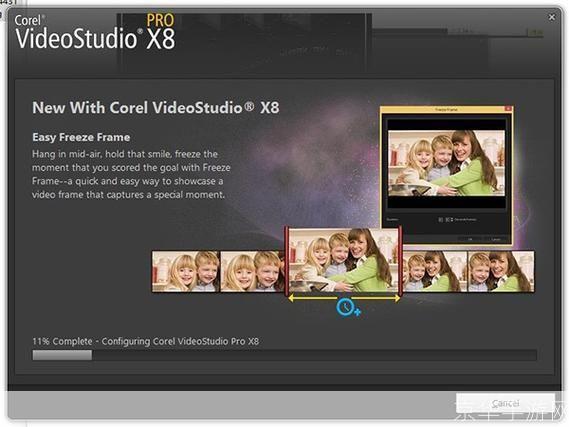Select the last filmstrip thumbnail on right

point(501,271)
